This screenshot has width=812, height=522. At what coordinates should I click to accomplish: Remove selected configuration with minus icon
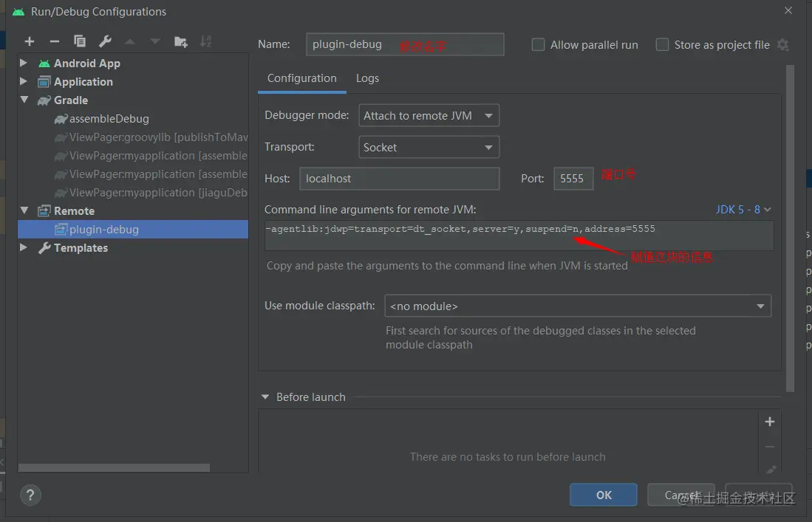coord(55,41)
